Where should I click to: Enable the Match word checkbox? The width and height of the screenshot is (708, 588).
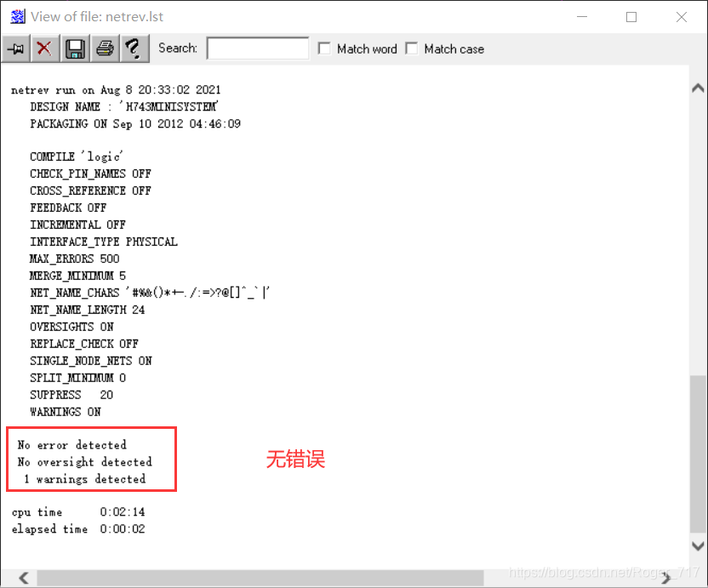pos(324,49)
